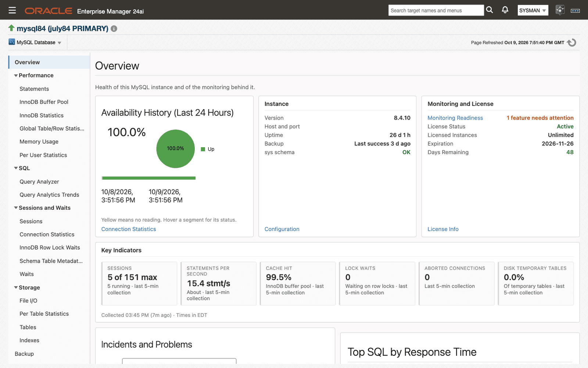Screen dimensions: 588x368
Task: Refresh the page with the circular arrow
Action: (571, 43)
